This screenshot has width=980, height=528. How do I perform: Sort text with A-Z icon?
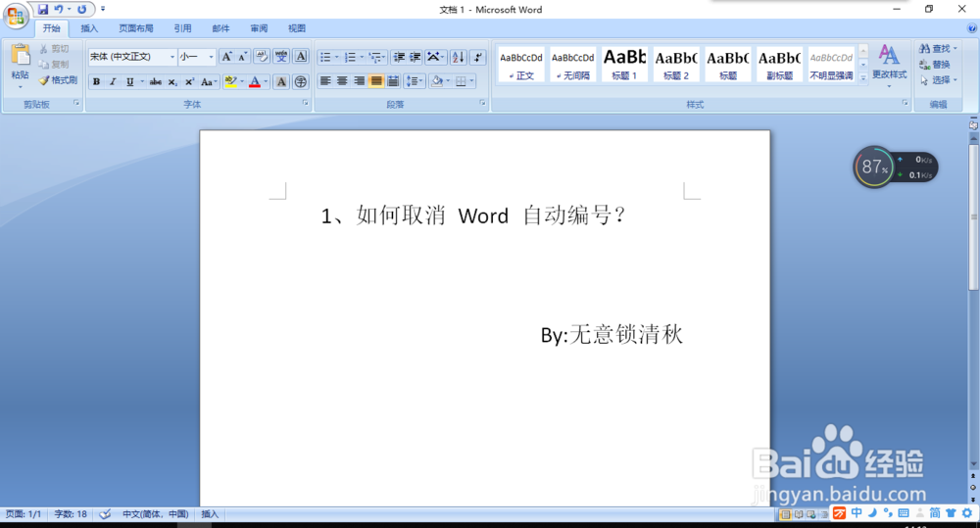[458, 58]
